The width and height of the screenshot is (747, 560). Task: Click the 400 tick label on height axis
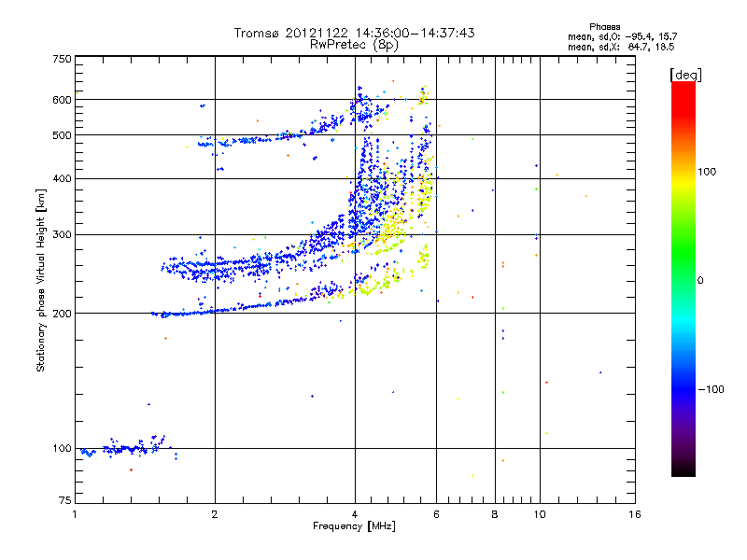62,179
